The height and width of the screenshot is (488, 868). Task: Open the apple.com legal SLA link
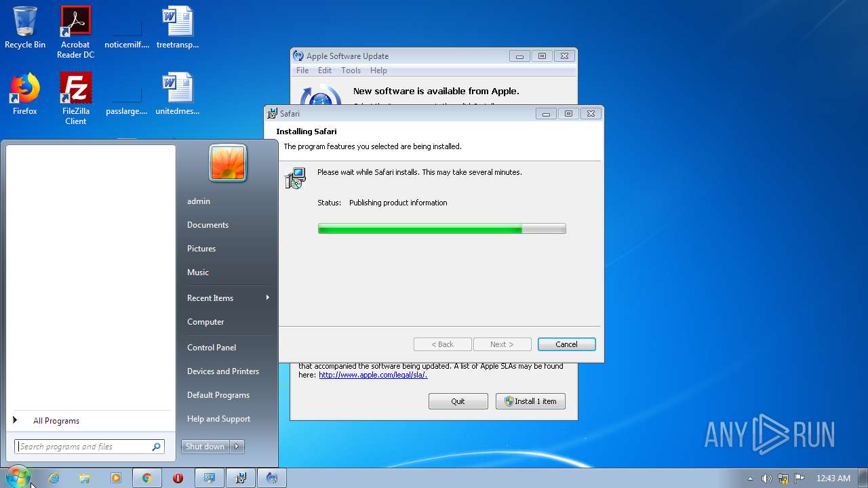(x=373, y=375)
